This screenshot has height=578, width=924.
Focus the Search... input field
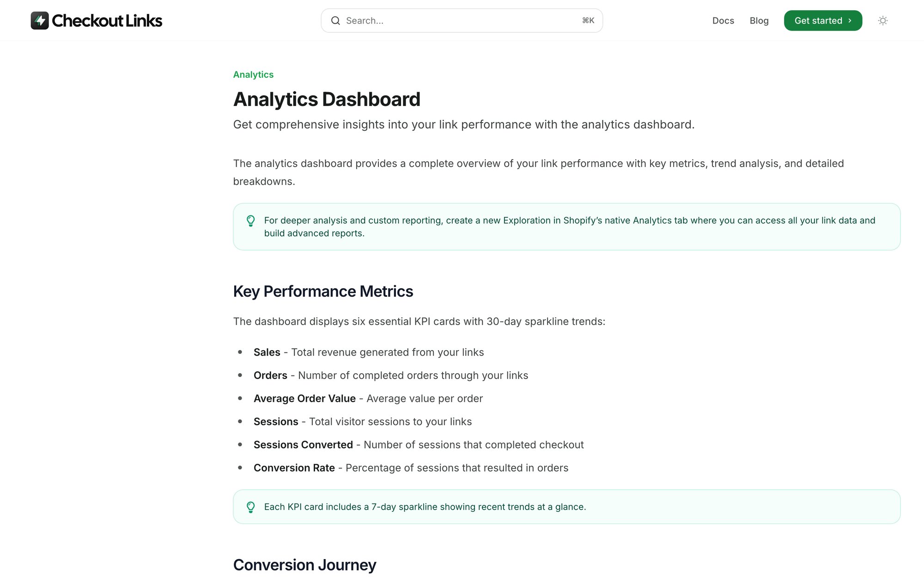tap(462, 21)
